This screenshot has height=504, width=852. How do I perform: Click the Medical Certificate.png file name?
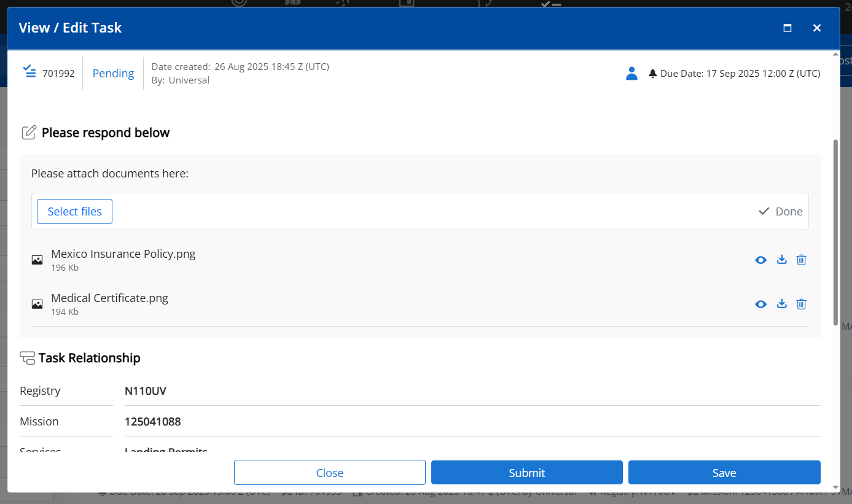tap(109, 298)
